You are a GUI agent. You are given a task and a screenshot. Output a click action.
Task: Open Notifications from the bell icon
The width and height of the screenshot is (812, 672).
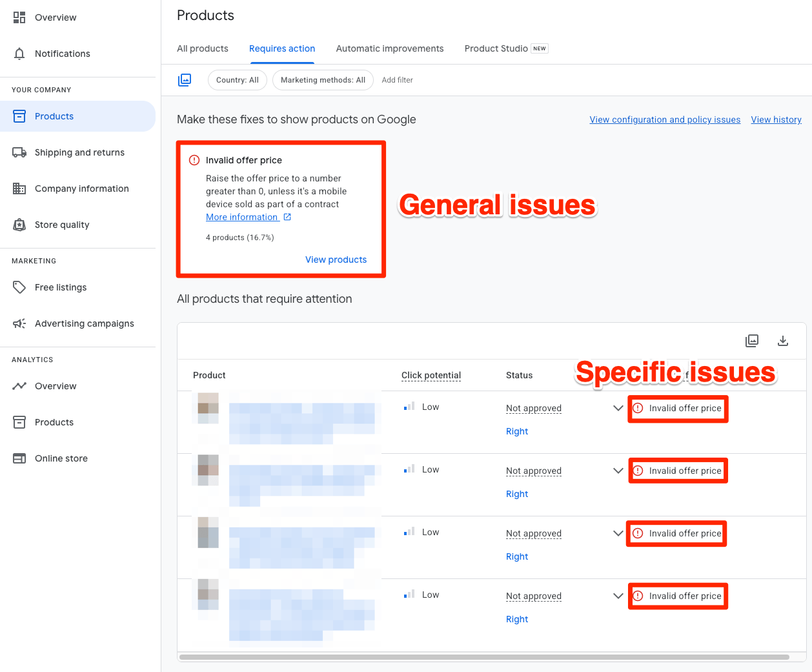(x=19, y=54)
